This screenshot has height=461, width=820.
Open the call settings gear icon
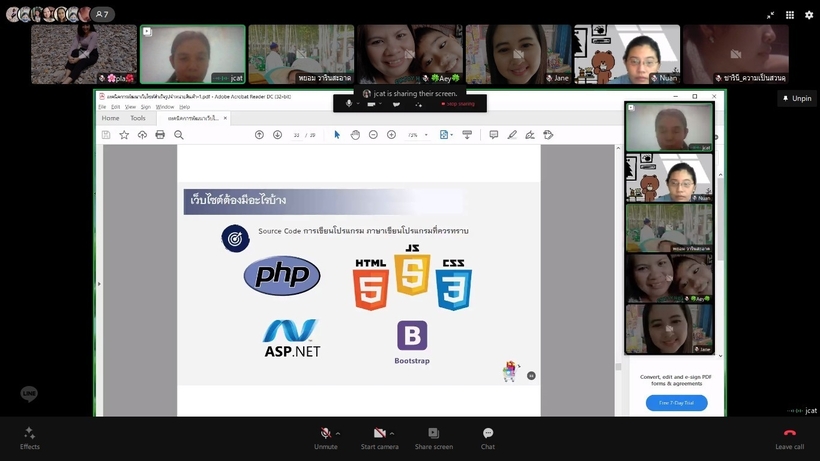click(x=809, y=15)
